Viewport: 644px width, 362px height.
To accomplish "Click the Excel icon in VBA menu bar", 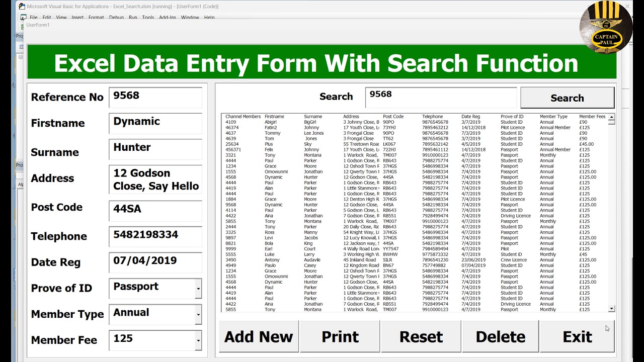I will click(x=23, y=18).
